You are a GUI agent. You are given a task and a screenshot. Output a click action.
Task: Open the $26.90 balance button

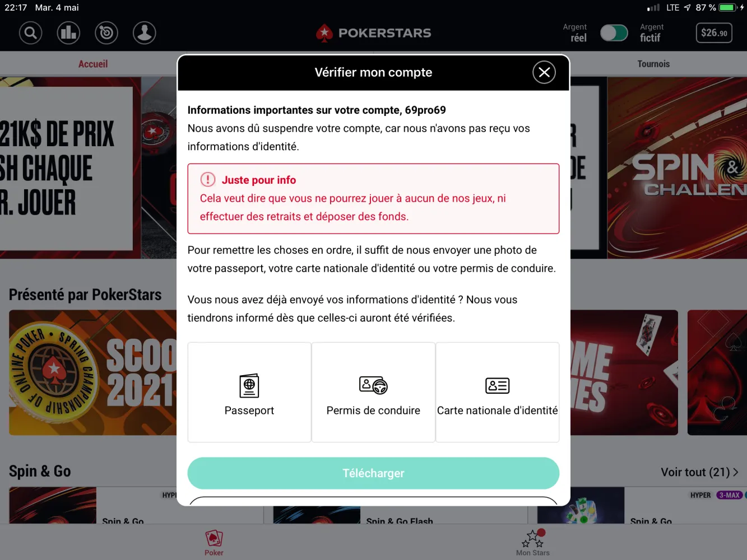pyautogui.click(x=714, y=33)
